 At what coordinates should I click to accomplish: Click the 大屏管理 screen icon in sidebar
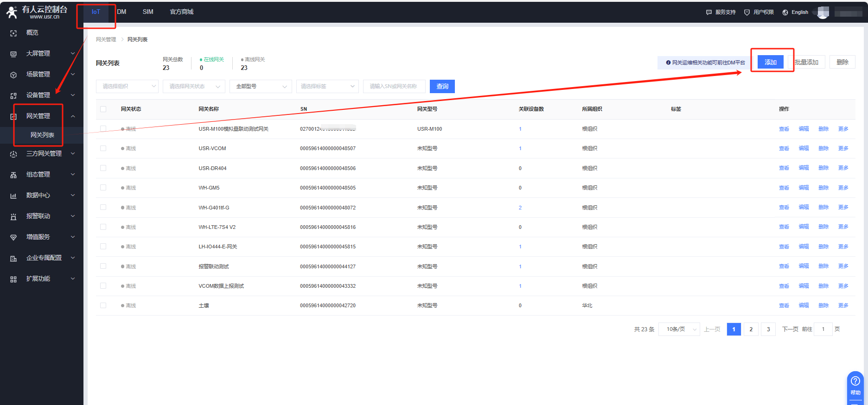click(13, 54)
